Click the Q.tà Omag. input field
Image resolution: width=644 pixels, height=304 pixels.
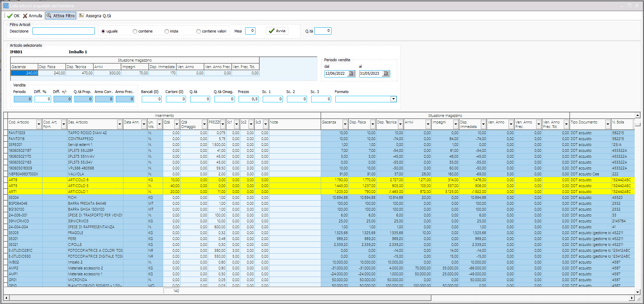coord(224,99)
